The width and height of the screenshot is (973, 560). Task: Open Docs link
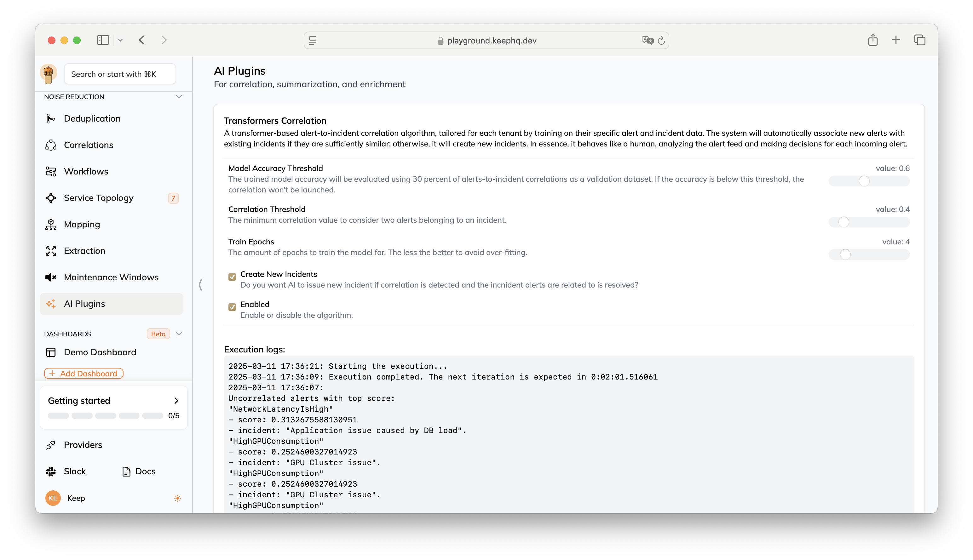(x=139, y=471)
